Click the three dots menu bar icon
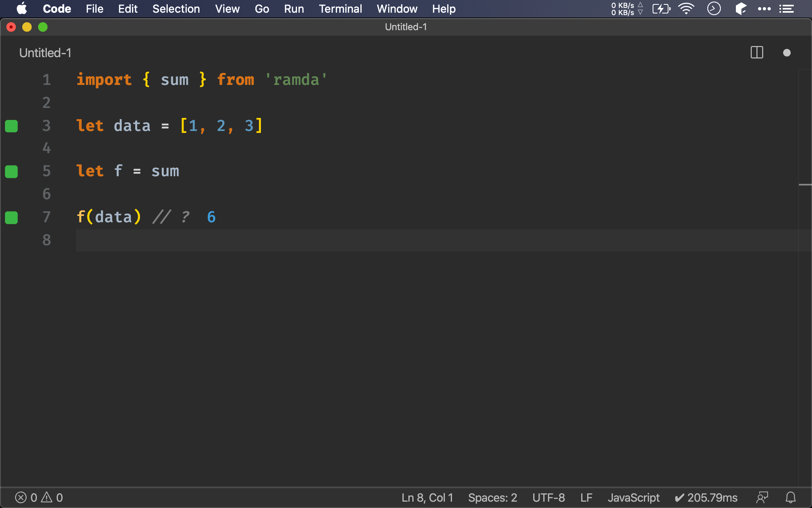Screen dimensions: 812x508 764,9
